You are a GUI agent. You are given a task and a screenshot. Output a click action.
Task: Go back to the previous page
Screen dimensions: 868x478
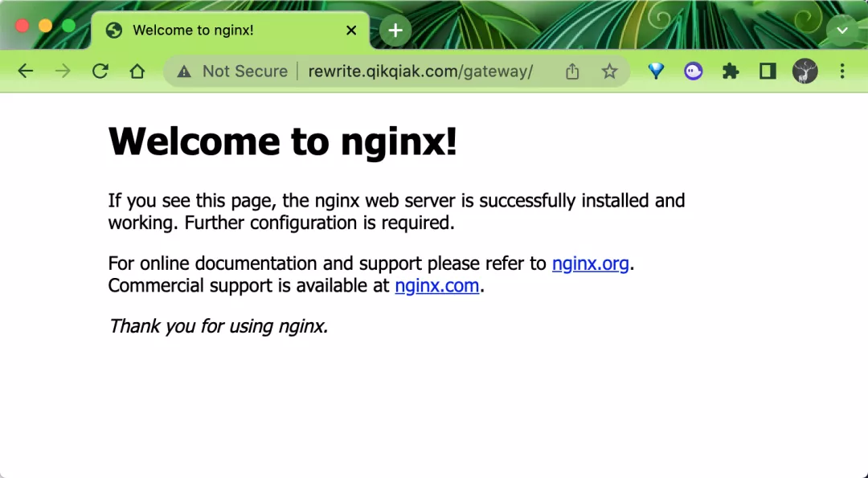[x=26, y=71]
